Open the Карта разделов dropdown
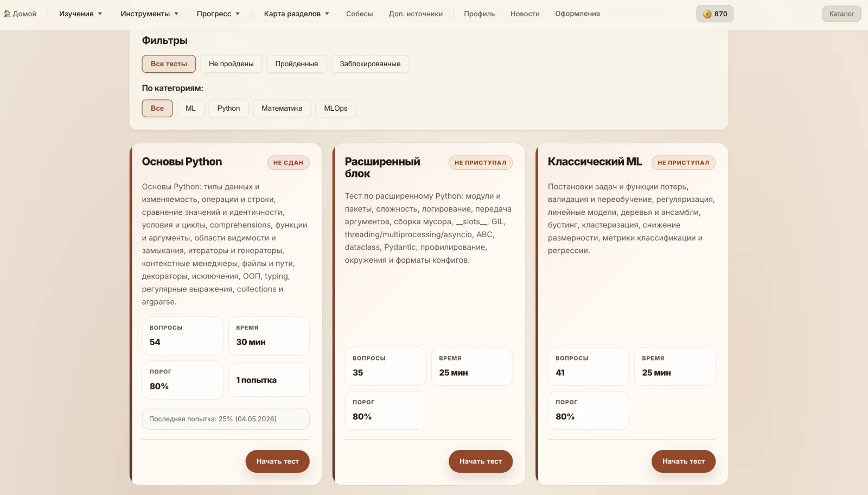The image size is (868, 495). coord(296,14)
